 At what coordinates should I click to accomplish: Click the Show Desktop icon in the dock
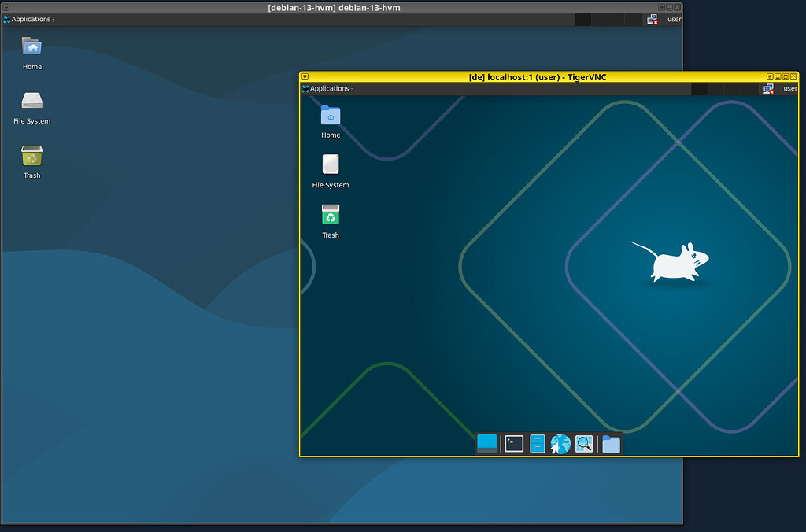click(x=487, y=444)
